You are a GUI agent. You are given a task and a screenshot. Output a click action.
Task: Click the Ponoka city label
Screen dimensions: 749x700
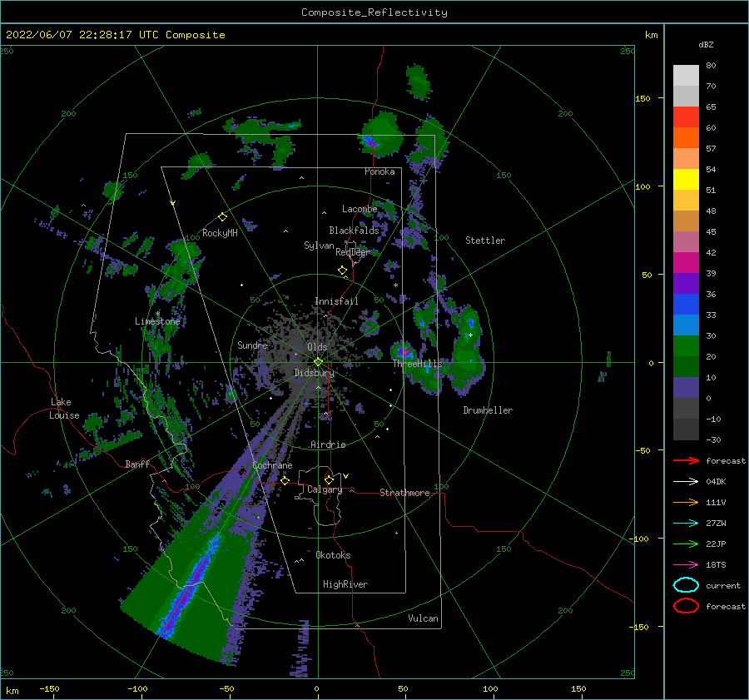click(379, 171)
